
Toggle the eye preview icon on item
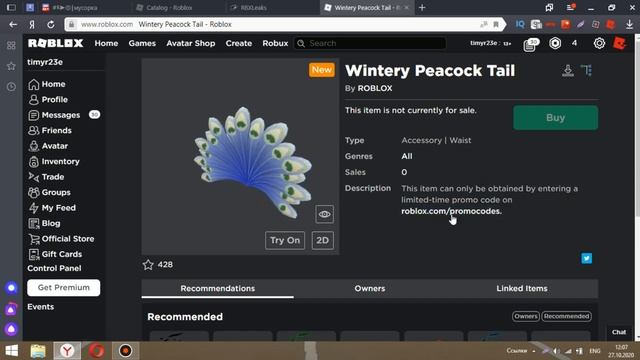(x=324, y=214)
